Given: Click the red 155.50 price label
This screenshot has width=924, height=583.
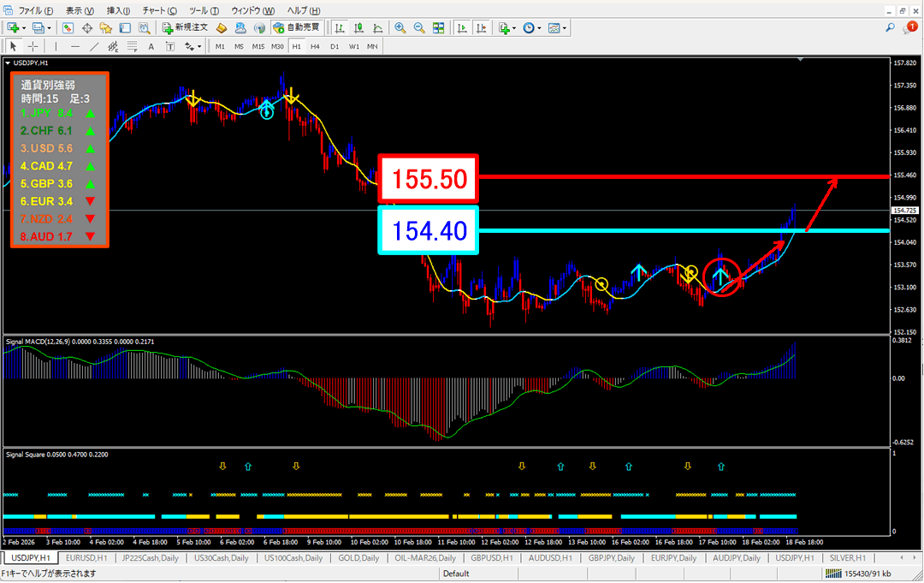Looking at the screenshot, I should click(428, 178).
